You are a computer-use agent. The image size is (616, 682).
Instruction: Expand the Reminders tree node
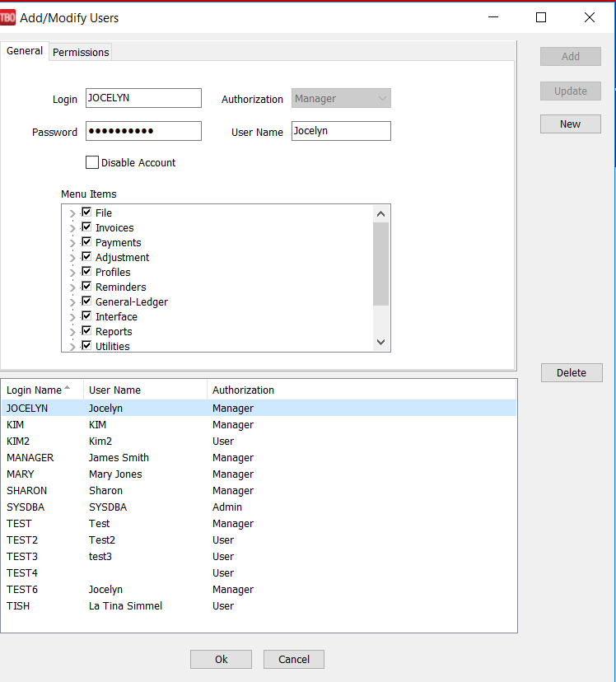(72, 287)
